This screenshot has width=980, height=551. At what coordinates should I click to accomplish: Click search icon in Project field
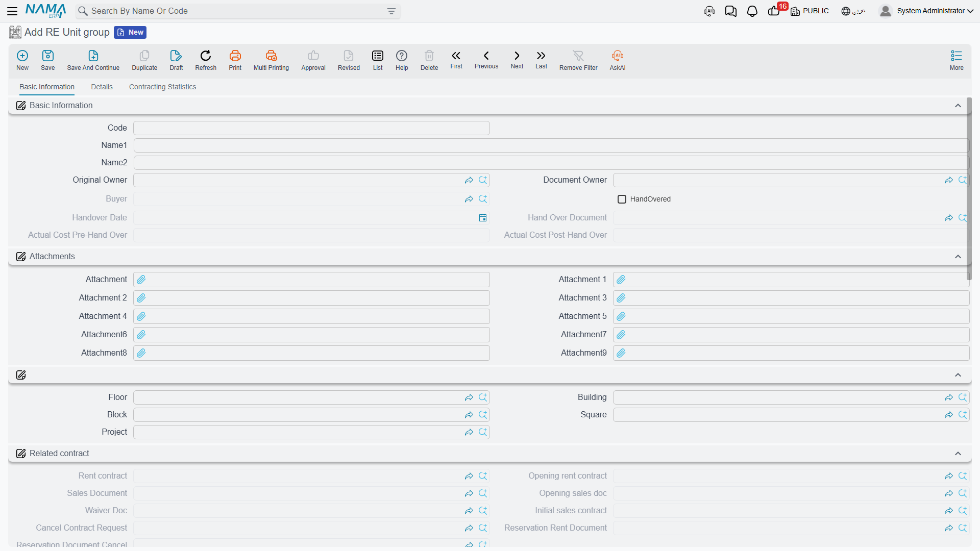click(x=483, y=432)
